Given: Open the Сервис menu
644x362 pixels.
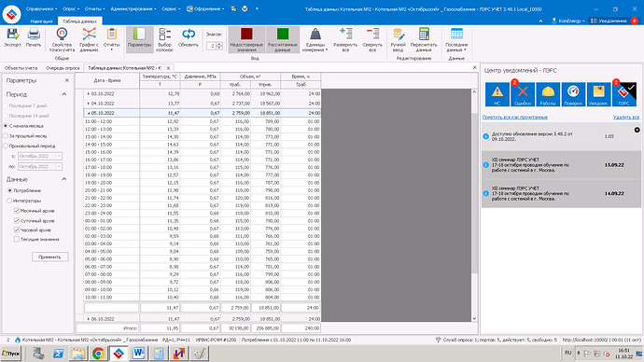Looking at the screenshot, I should click(171, 8).
